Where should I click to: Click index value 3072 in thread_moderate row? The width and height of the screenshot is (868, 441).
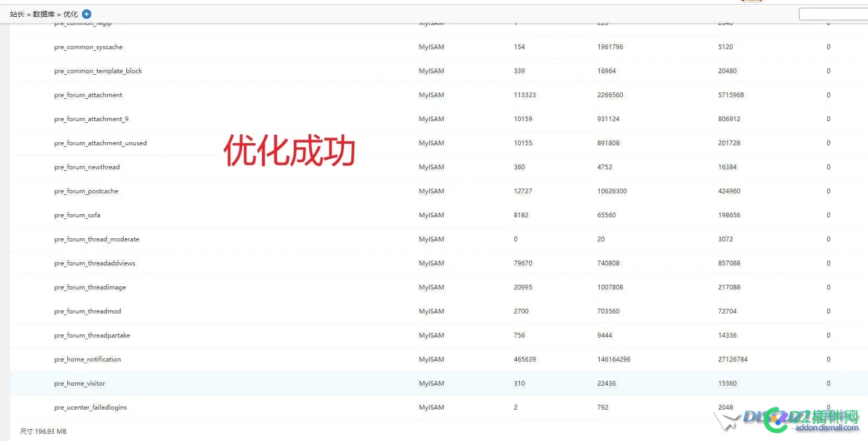[x=726, y=239]
